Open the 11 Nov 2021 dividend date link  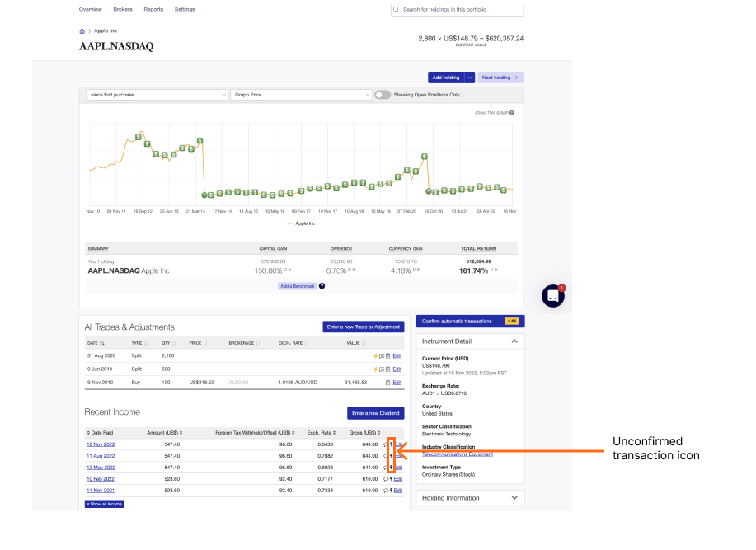(101, 491)
